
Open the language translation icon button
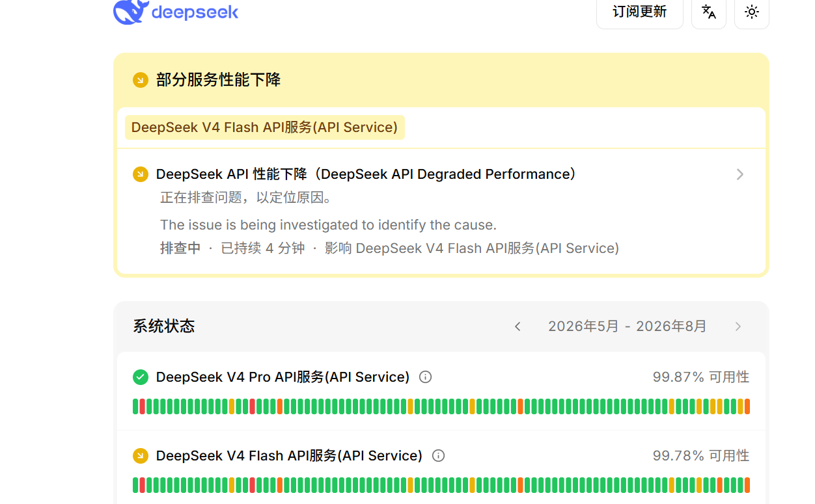coord(709,12)
